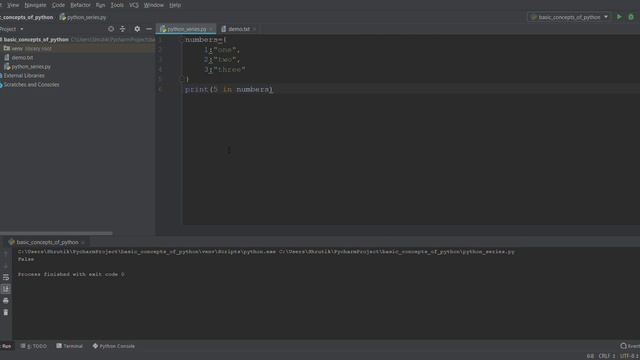Screen dimensions: 640x360
Task: Open the TODO tool window
Action: tap(34, 346)
